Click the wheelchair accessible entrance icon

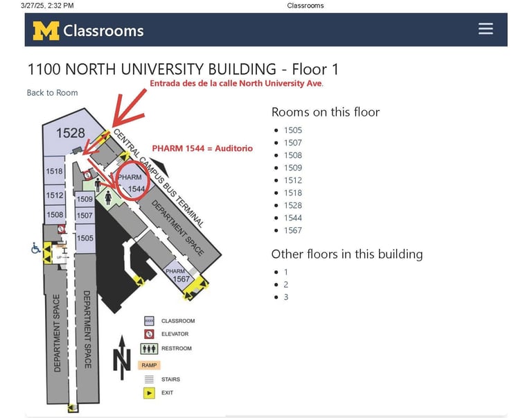coord(35,249)
